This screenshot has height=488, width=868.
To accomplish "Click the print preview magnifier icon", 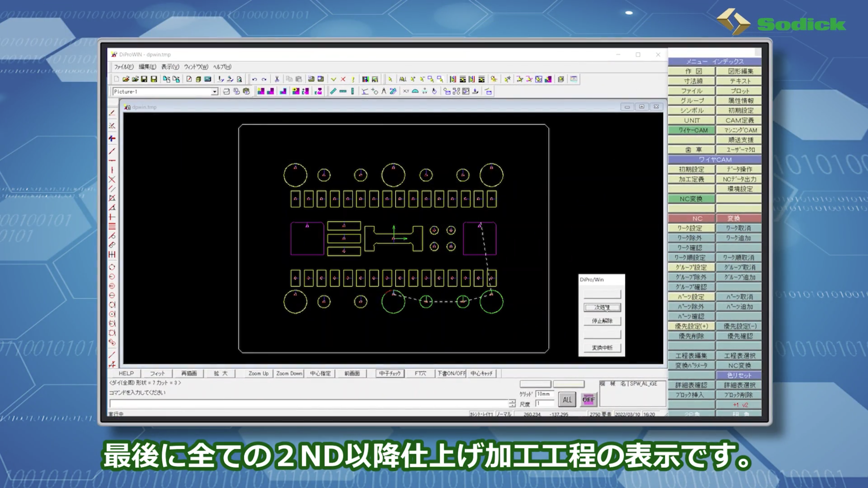I will coord(239,79).
